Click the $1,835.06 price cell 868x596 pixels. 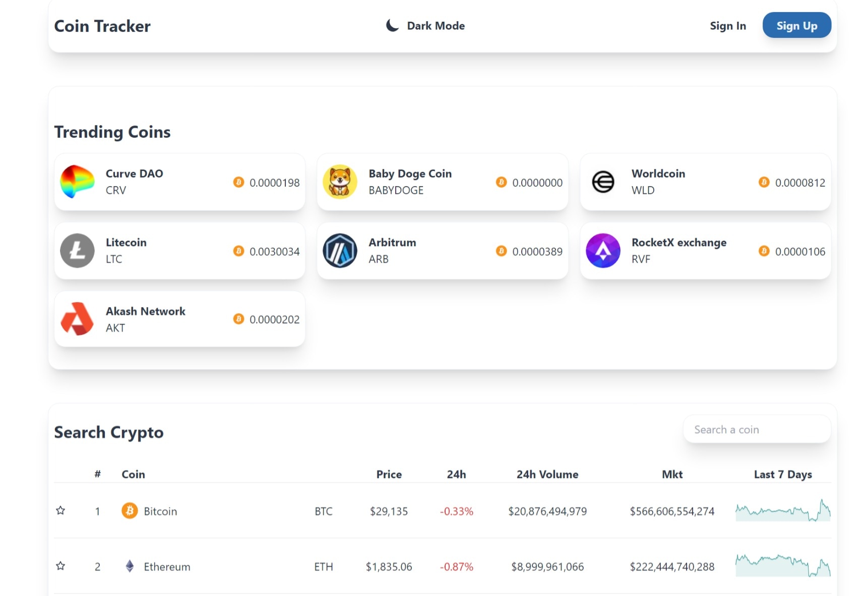coord(389,567)
